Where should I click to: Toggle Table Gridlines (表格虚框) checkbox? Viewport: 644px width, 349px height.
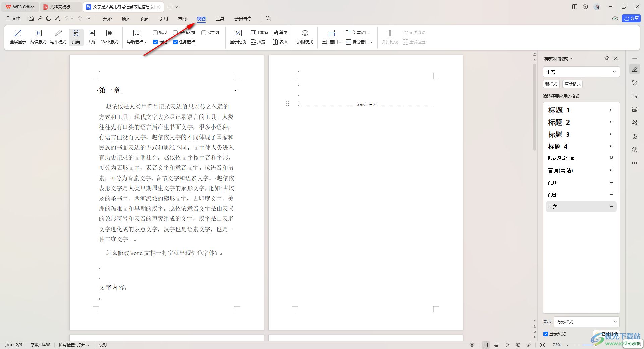175,33
